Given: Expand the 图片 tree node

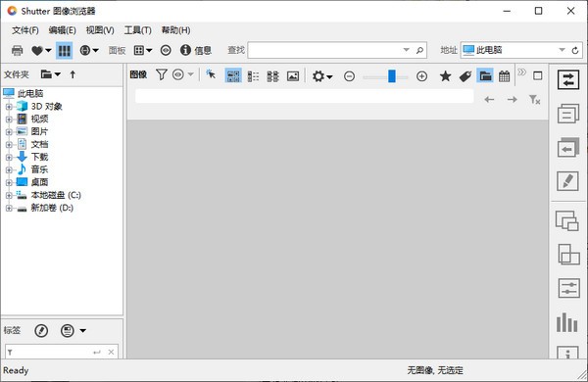Looking at the screenshot, I should coord(9,131).
